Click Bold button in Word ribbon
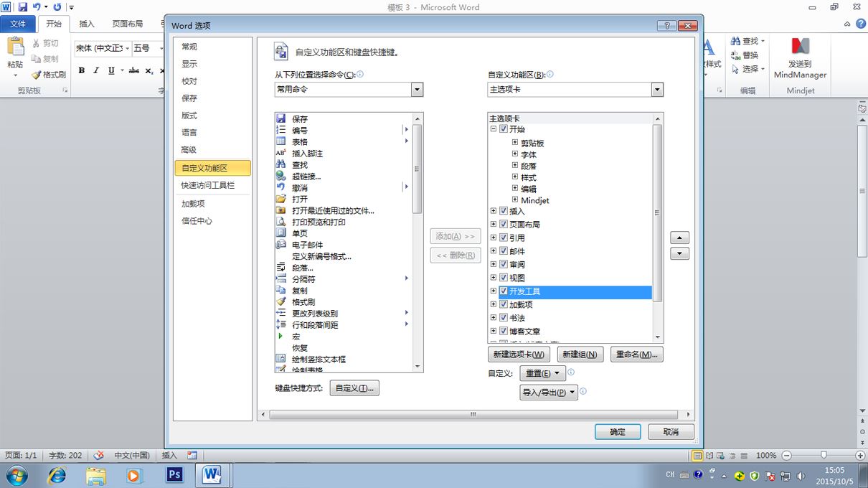Viewport: 868px width, 488px height. click(82, 70)
